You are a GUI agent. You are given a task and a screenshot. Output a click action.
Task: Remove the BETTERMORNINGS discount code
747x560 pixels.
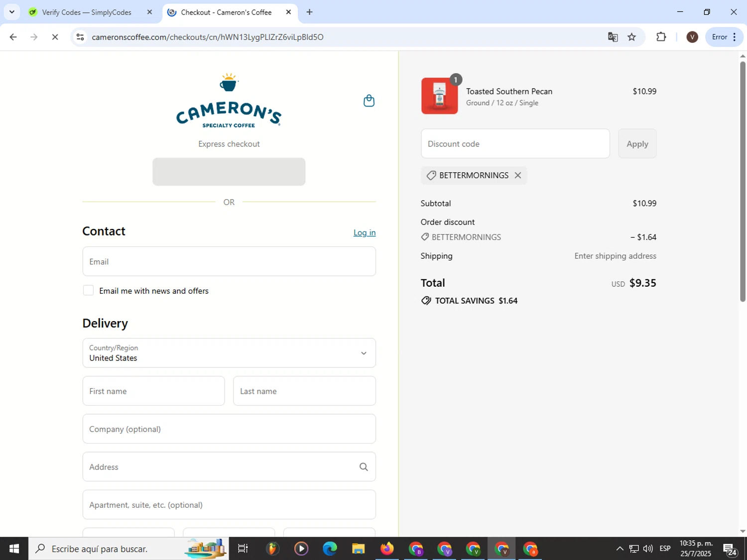coord(518,175)
